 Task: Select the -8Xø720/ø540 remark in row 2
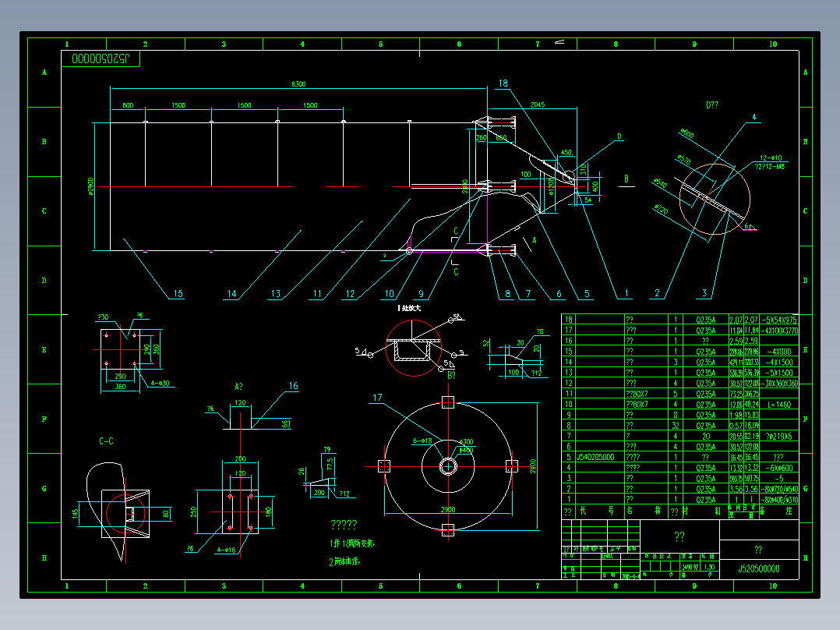coord(779,489)
